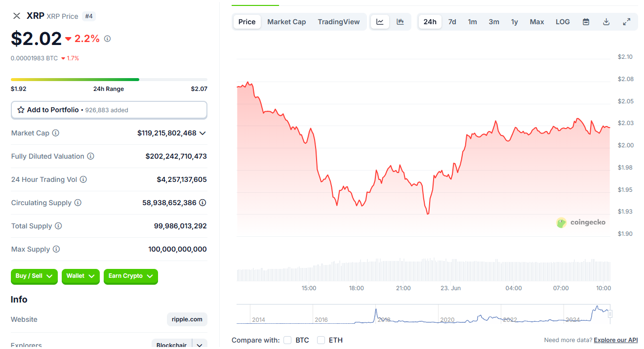Click the Website label
644x349 pixels.
point(24,319)
